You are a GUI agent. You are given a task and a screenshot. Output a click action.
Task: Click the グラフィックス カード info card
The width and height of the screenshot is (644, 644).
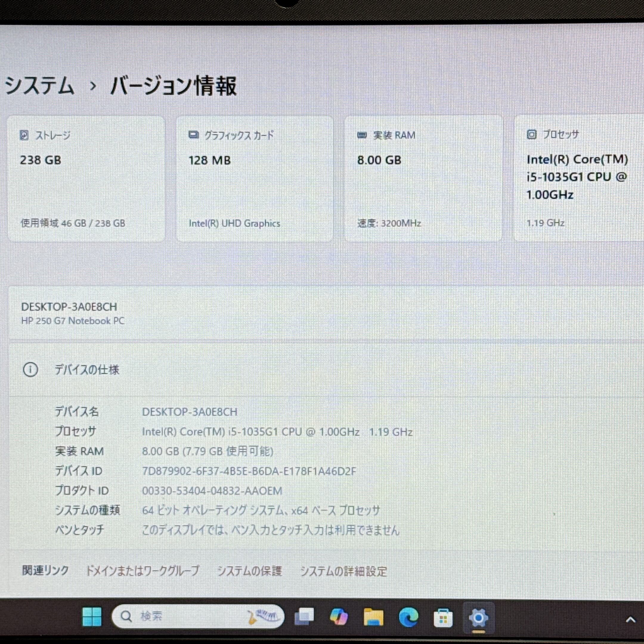pos(254,178)
